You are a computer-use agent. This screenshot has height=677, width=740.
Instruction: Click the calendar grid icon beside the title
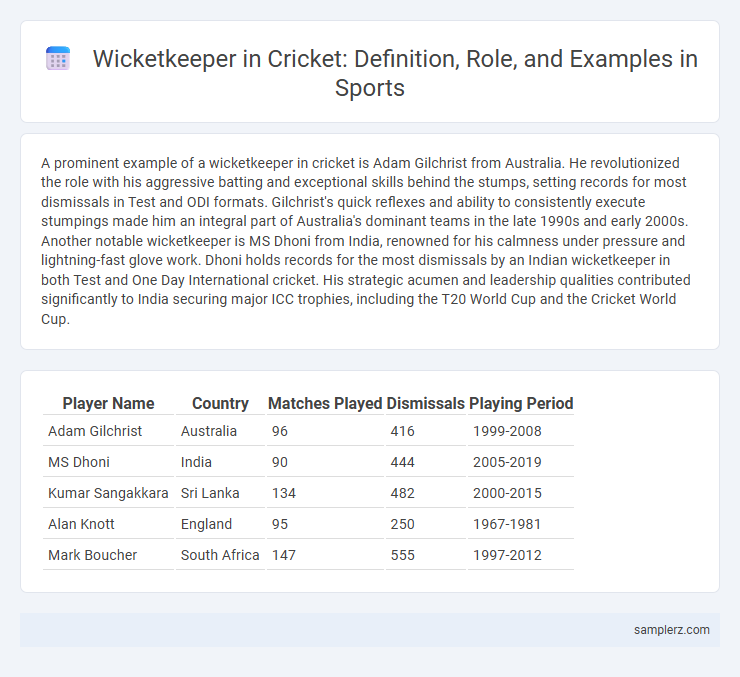tap(58, 59)
